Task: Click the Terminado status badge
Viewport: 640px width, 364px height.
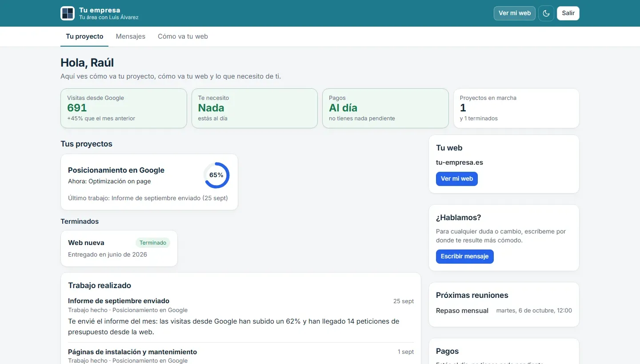Action: coord(153,243)
